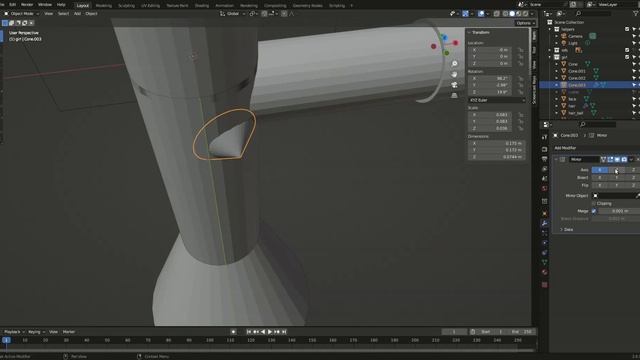Image resolution: width=640 pixels, height=360 pixels.
Task: Open the Material properties tab
Action: (544, 272)
